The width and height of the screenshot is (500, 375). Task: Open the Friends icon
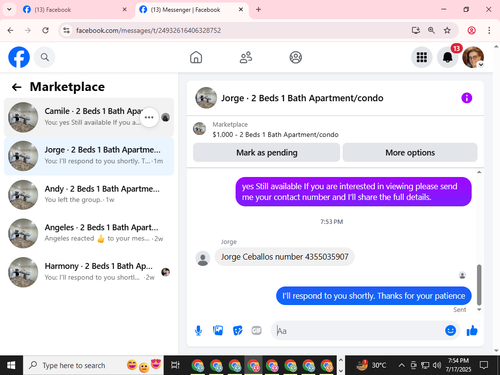[x=246, y=57]
